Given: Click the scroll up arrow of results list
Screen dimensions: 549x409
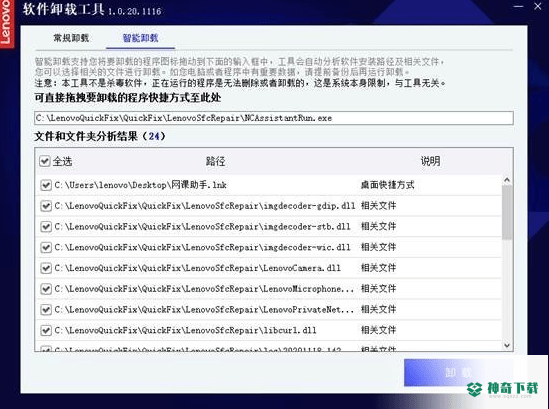Looking at the screenshot, I should (x=507, y=180).
